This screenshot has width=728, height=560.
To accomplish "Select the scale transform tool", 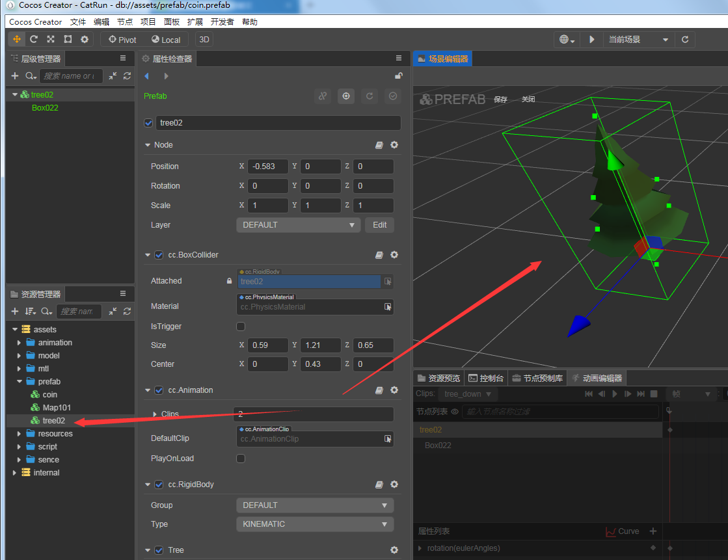I will (x=51, y=39).
